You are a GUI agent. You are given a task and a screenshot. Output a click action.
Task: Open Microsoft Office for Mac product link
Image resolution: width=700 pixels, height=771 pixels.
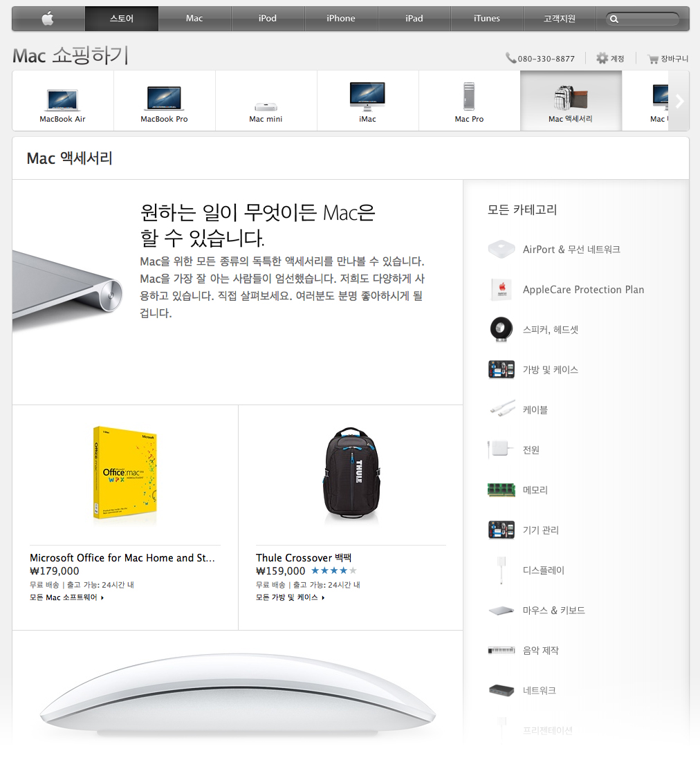(122, 557)
